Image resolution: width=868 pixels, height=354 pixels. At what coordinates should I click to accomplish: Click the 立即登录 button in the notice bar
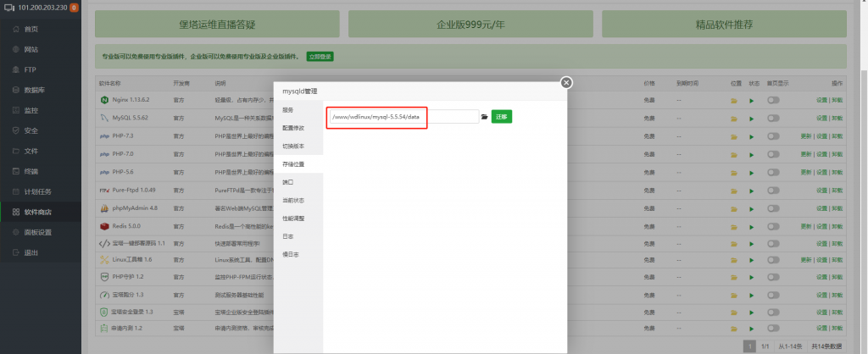tap(320, 57)
